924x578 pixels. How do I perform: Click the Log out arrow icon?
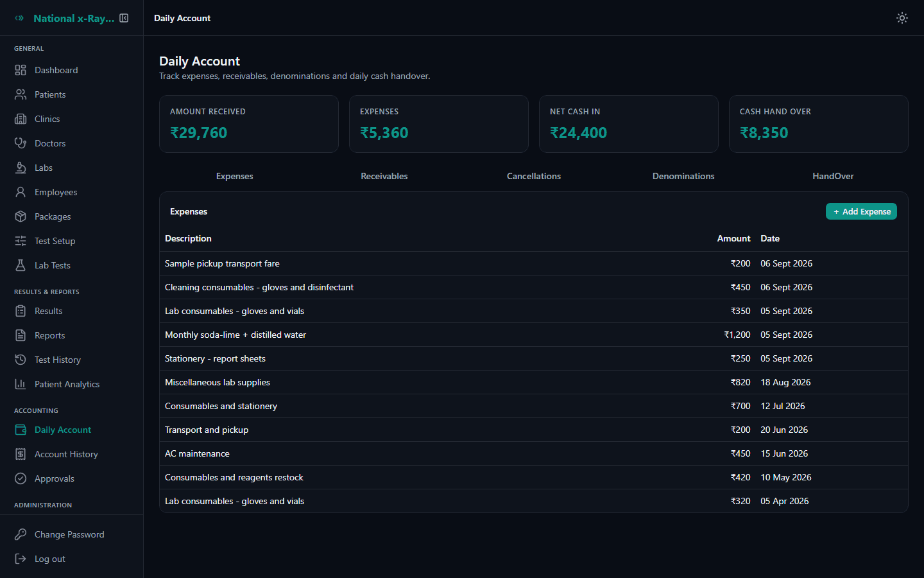tap(21, 559)
